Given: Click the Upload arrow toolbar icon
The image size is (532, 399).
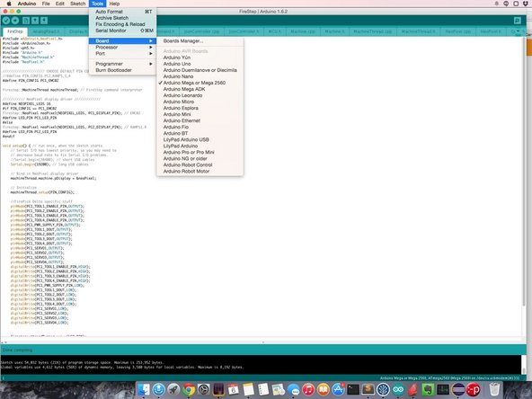Looking at the screenshot, I should click(15, 21).
